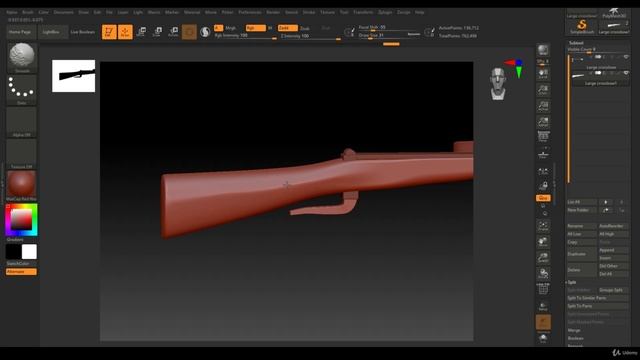The image size is (640, 360).
Task: Click the Move view icon
Action: [543, 242]
